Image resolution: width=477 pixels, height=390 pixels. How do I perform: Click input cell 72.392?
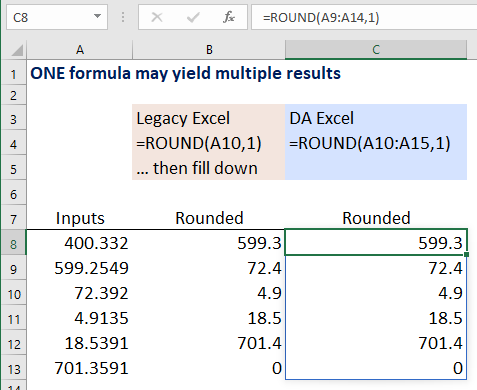(80, 293)
